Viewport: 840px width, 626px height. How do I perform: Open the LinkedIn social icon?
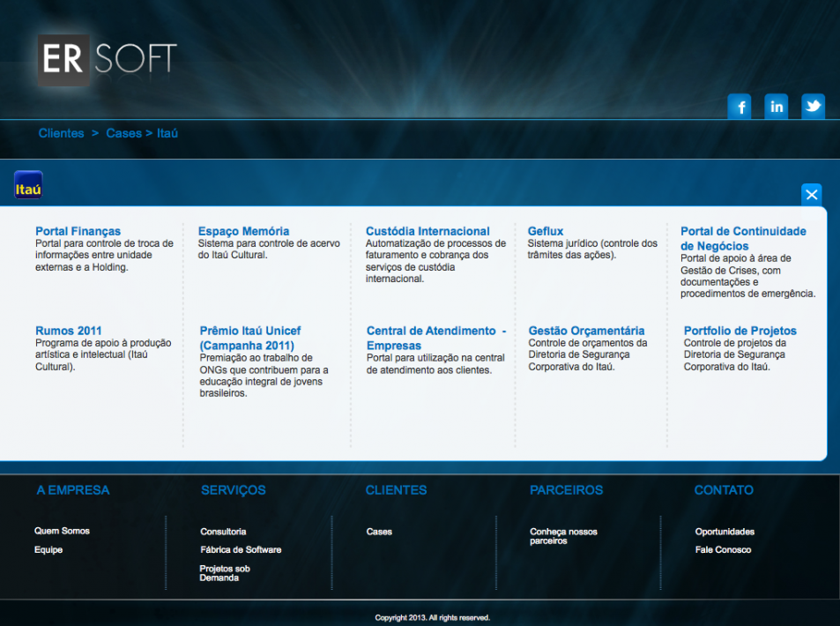(x=777, y=106)
